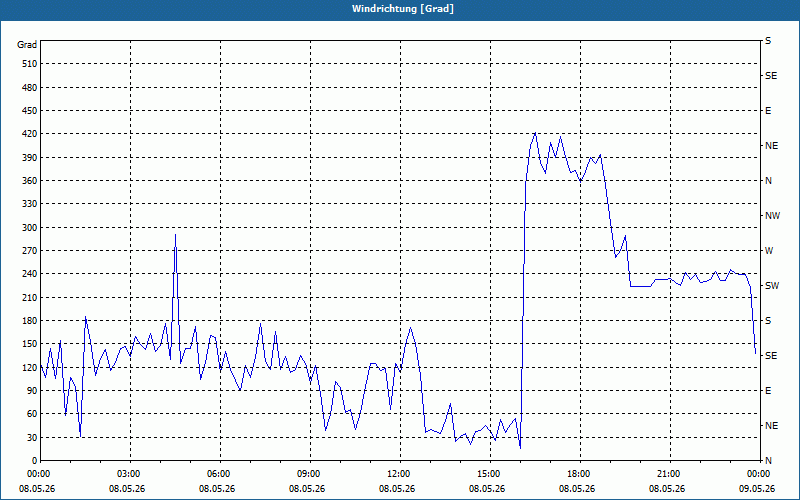Screen dimensions: 800x500
Task: Select the "Grad" unit label on the y-axis
Action: 27,45
